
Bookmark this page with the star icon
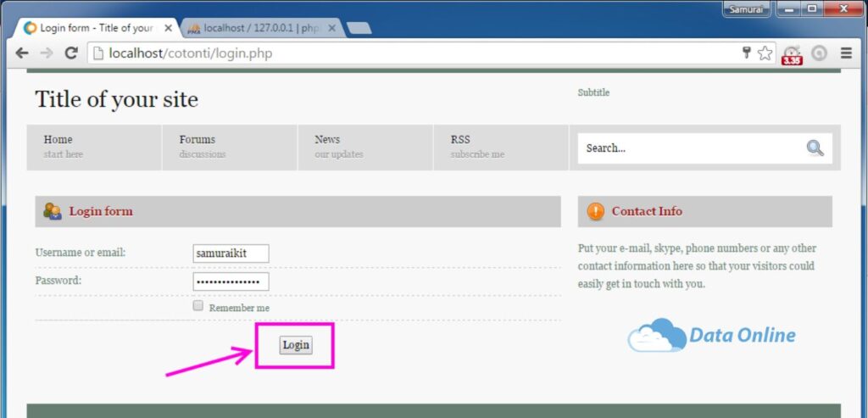(765, 53)
